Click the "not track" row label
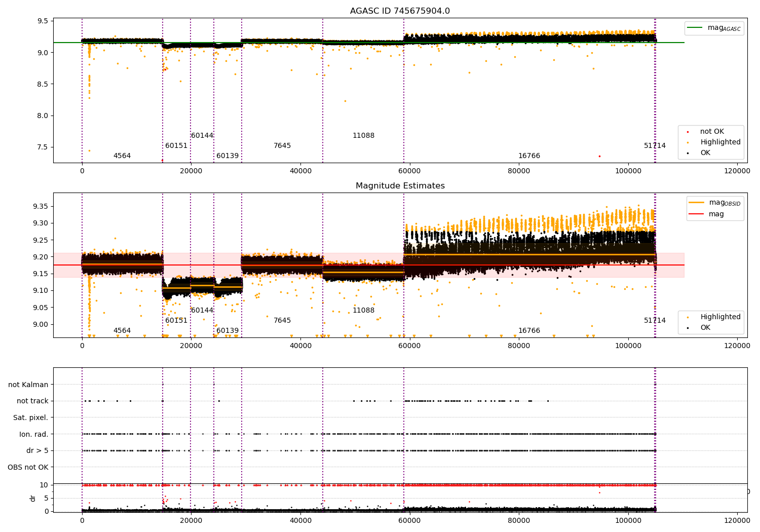The height and width of the screenshot is (532, 760). [x=32, y=401]
